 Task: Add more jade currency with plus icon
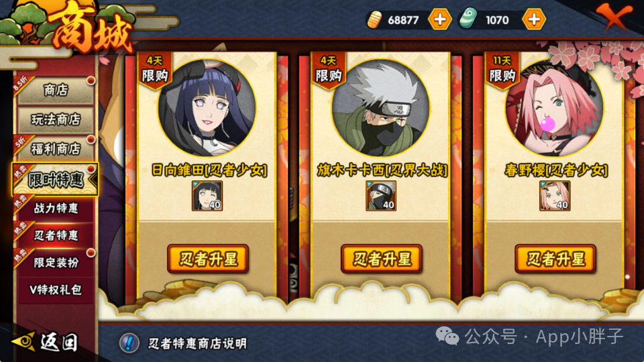(x=534, y=19)
